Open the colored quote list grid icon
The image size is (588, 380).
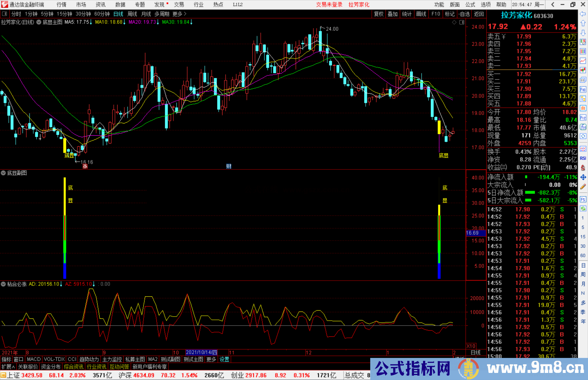click(583, 51)
